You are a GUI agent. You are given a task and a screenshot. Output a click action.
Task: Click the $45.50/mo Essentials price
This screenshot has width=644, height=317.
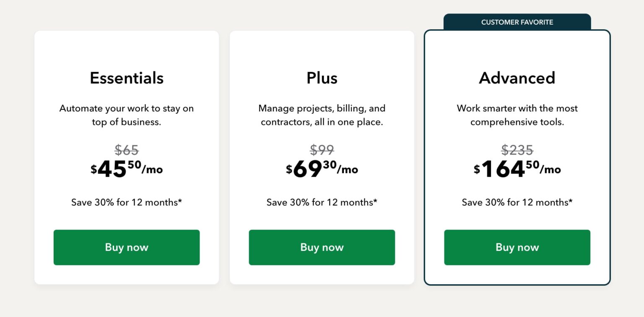[x=127, y=169]
